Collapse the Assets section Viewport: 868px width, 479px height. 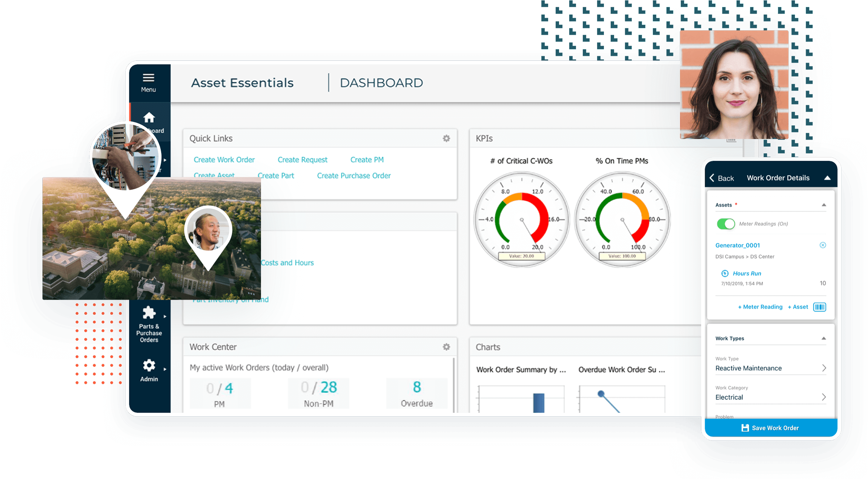point(824,205)
